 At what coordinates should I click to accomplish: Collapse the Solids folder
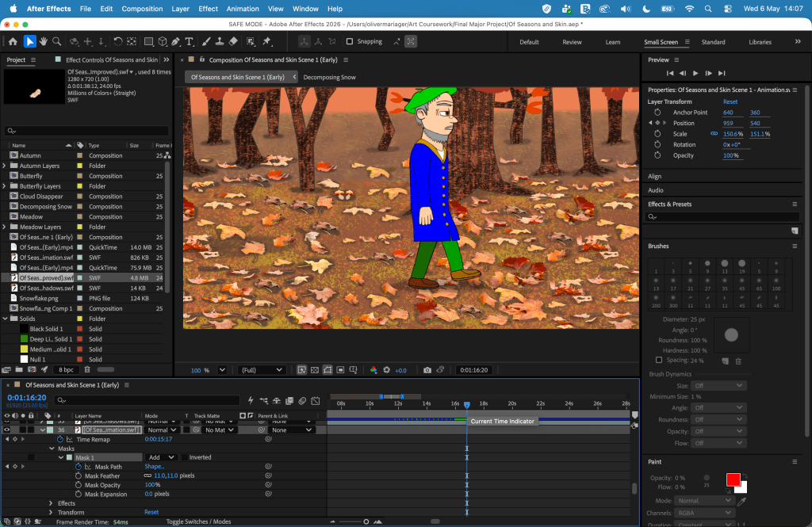pos(5,319)
